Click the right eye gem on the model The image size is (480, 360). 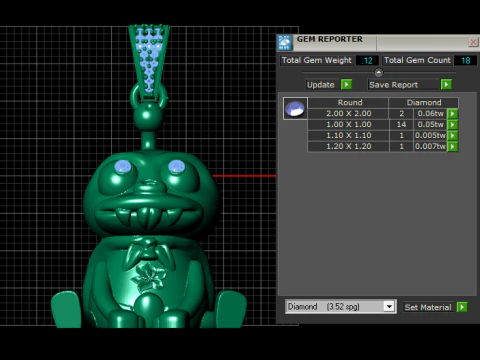tap(176, 167)
